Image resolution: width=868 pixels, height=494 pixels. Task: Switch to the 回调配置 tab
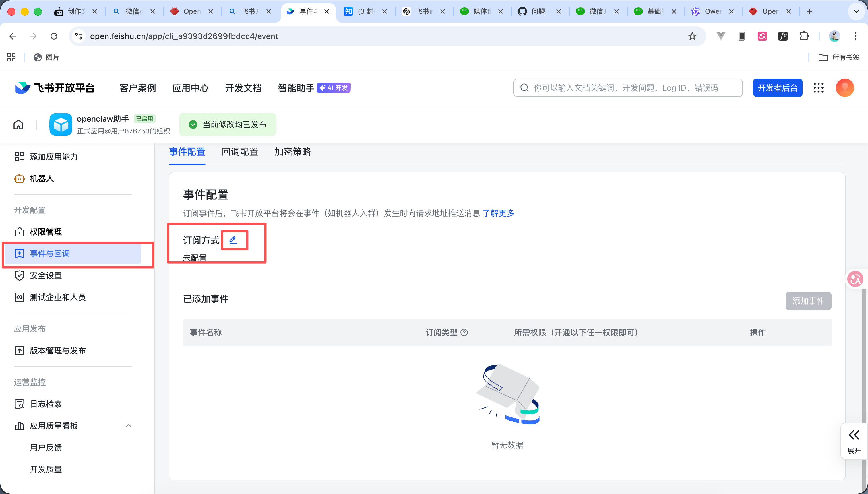[x=240, y=152]
